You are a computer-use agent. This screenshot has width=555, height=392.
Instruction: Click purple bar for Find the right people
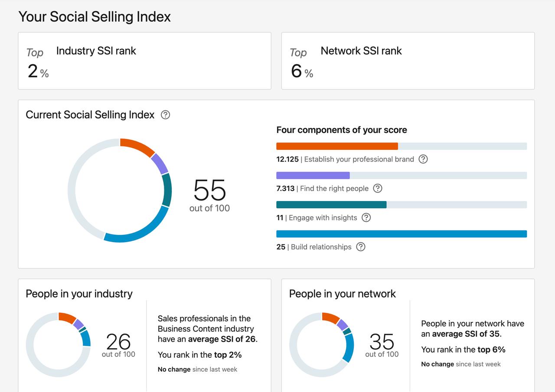(x=313, y=175)
